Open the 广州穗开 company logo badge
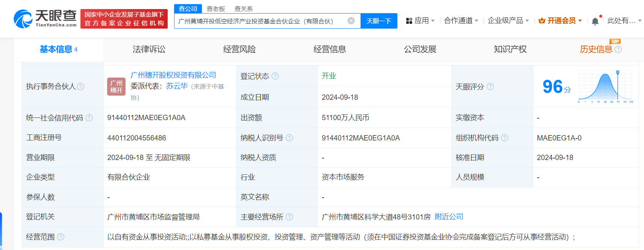This screenshot has height=250, width=644. [x=116, y=87]
